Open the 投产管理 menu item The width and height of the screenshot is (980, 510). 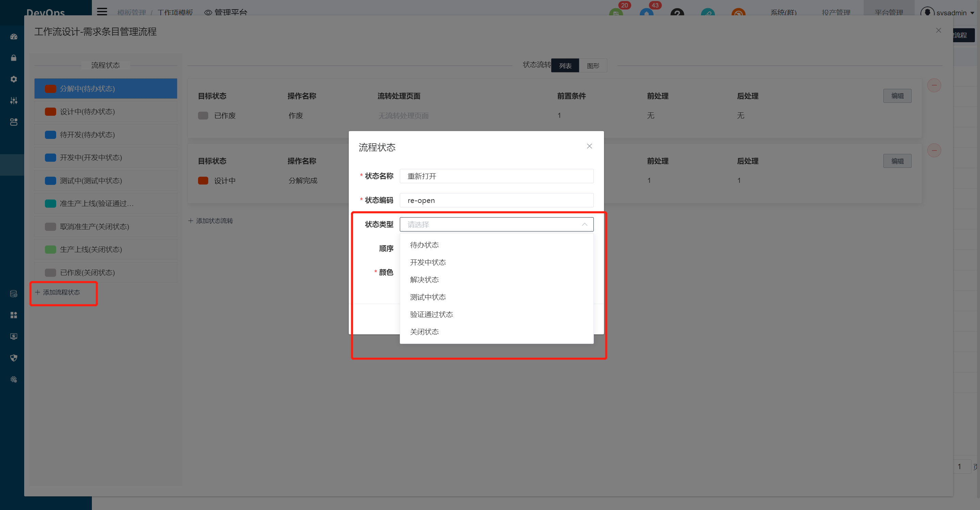pyautogui.click(x=835, y=13)
